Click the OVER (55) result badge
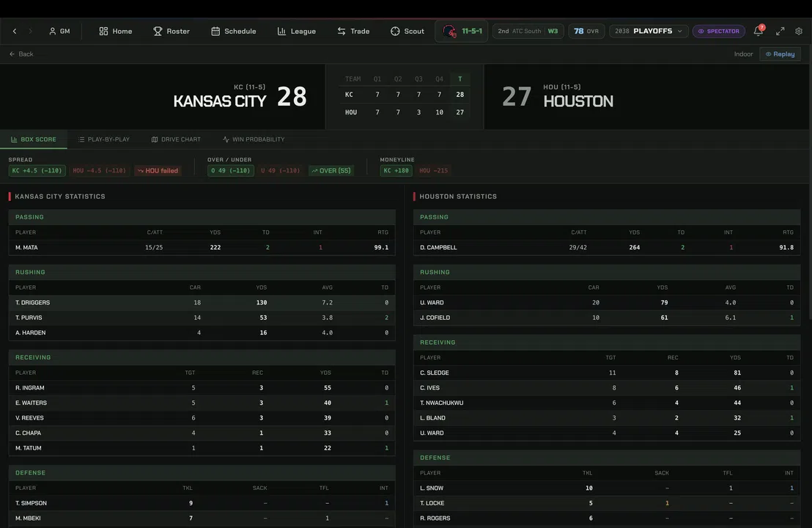812x528 pixels. click(x=331, y=170)
